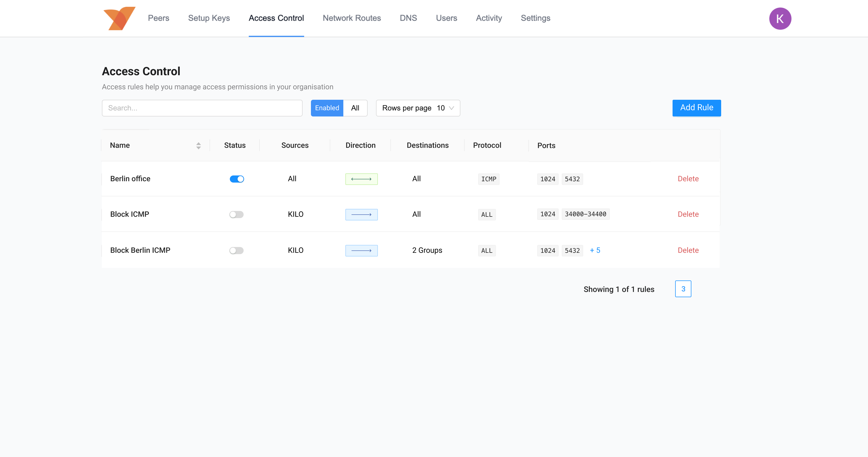Image resolution: width=868 pixels, height=457 pixels.
Task: Click the direction arrow on Block ICMP rule
Action: tap(362, 214)
